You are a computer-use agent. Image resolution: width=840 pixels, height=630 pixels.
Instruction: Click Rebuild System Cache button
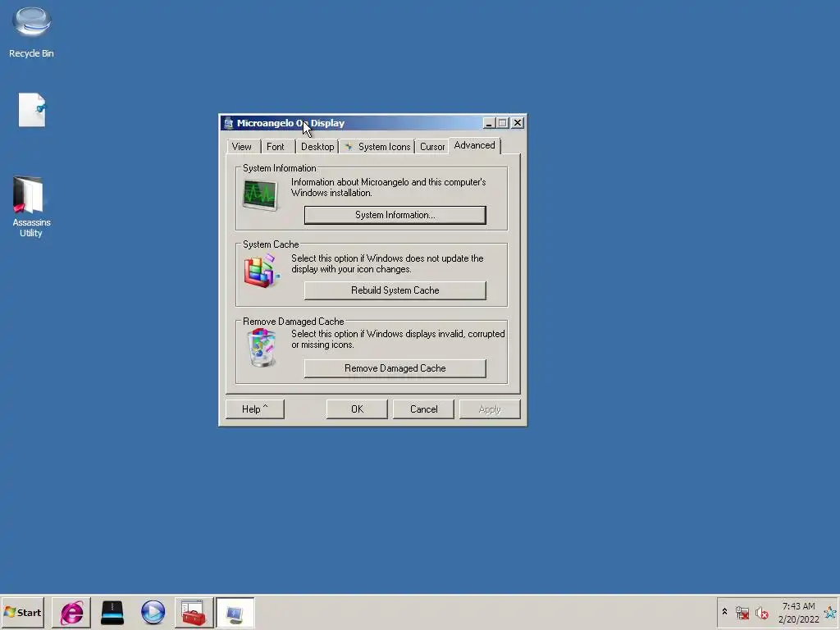[x=395, y=290]
